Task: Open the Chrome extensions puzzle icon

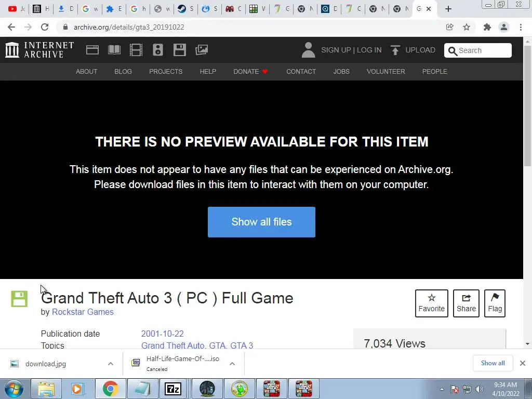Action: point(487,27)
